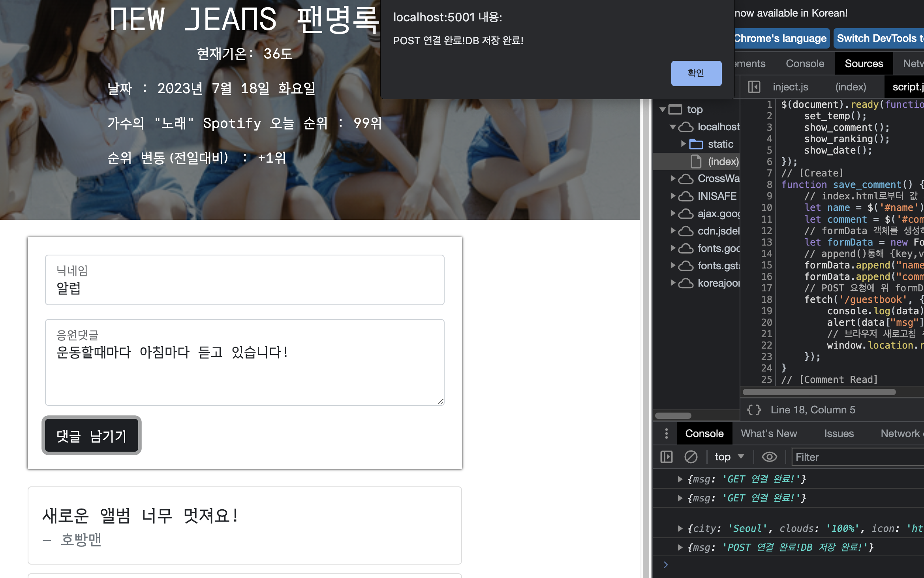Expand the city Seoul console object
This screenshot has width=924, height=578.
click(x=680, y=528)
